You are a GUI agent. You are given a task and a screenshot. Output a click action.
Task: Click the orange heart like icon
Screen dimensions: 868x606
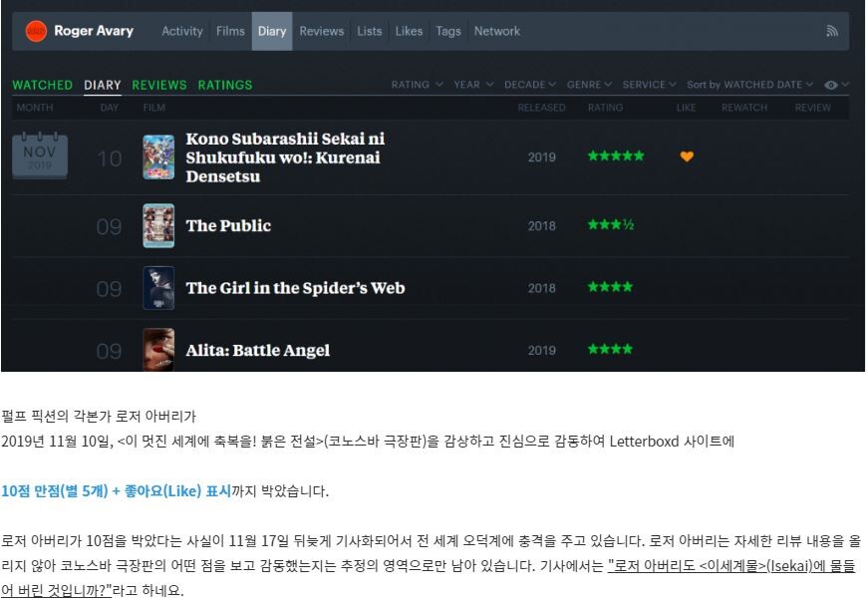click(x=687, y=156)
